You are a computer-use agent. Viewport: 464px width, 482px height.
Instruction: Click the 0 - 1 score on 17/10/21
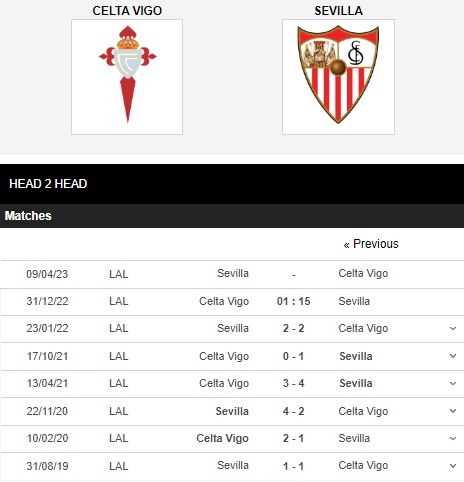pos(293,356)
